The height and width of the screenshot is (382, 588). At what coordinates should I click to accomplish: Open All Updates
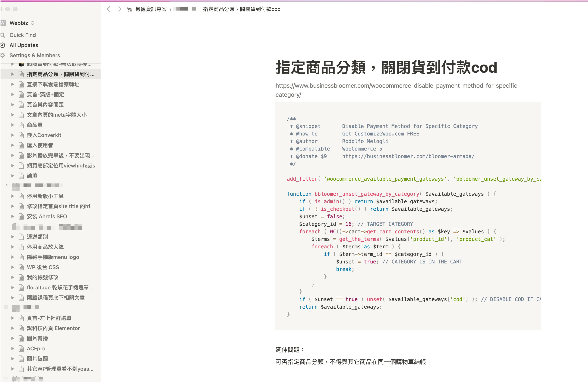tap(24, 45)
